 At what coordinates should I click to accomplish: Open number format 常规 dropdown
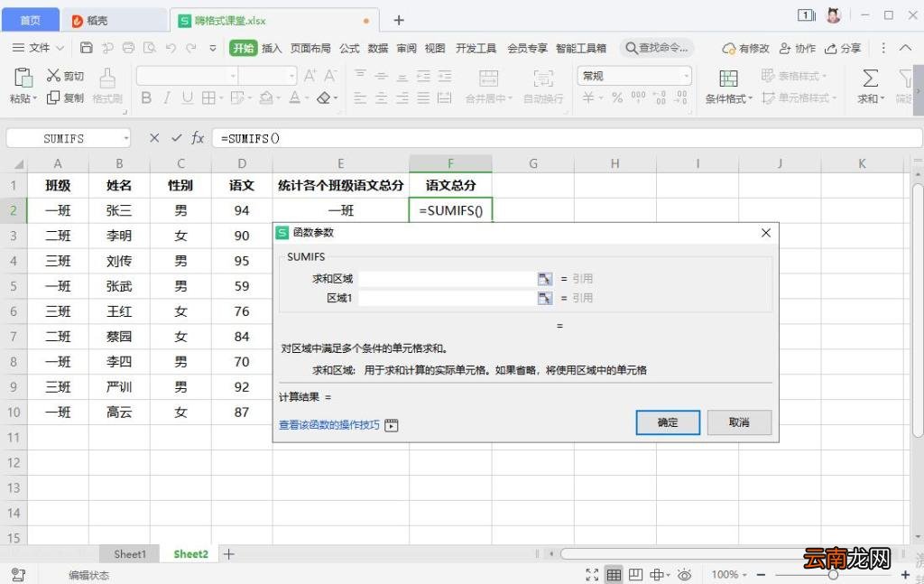686,76
